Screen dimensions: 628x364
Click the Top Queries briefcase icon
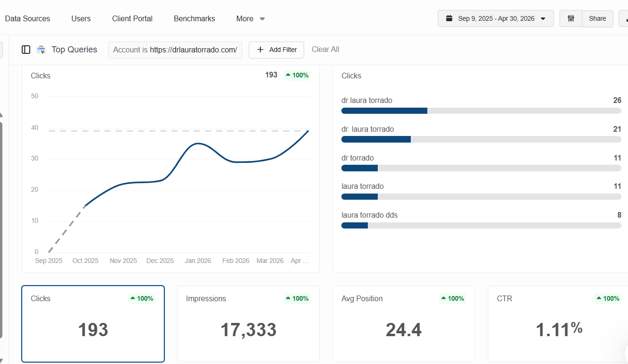41,50
